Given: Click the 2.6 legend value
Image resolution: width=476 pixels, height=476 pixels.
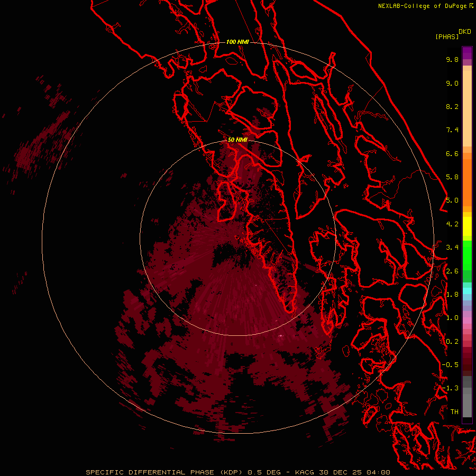Looking at the screenshot, I should click(452, 271).
